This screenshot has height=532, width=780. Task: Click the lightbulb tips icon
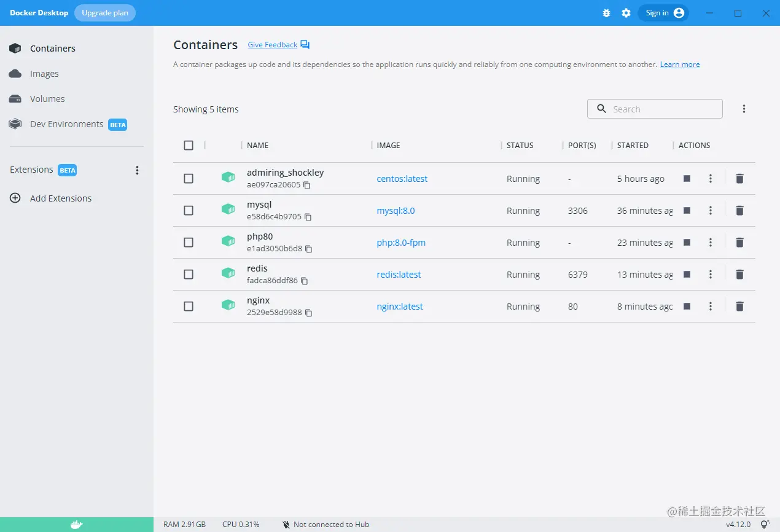[765, 525]
